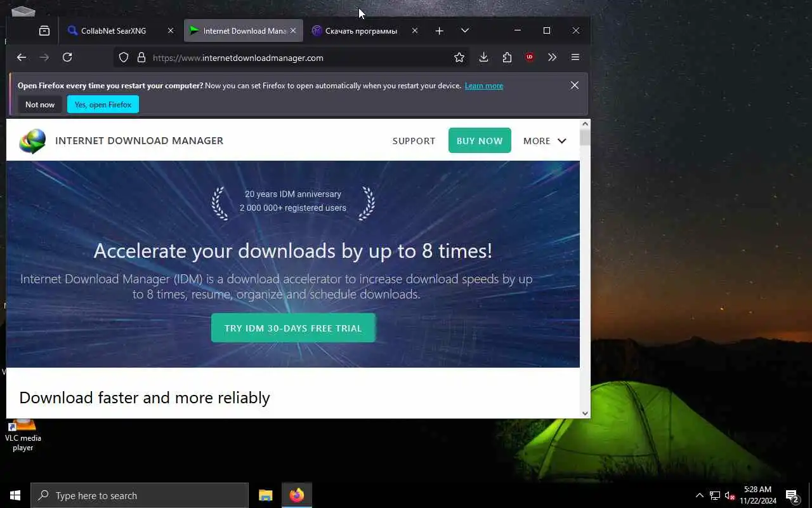
Task: Close the CollabNet SearXNG tab
Action: coord(170,30)
